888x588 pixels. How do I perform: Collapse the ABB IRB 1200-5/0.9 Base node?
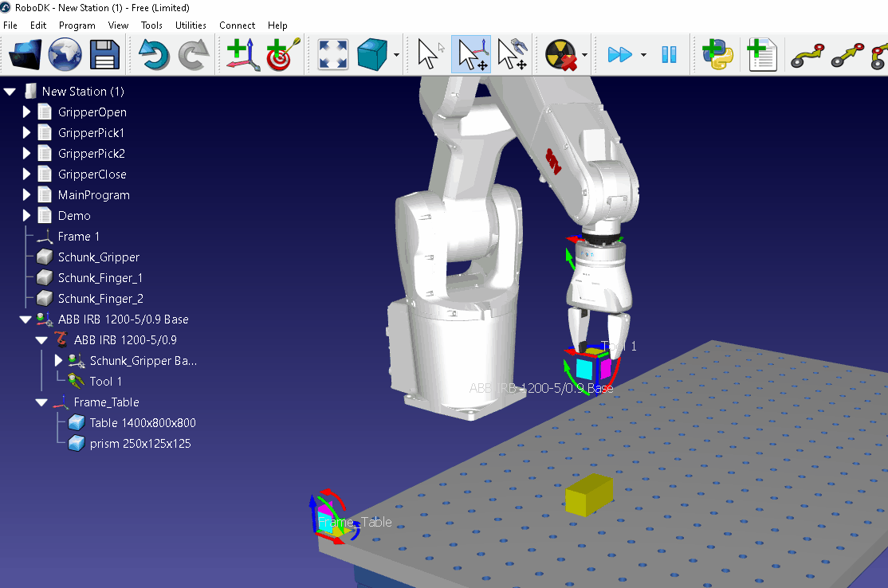click(x=26, y=319)
